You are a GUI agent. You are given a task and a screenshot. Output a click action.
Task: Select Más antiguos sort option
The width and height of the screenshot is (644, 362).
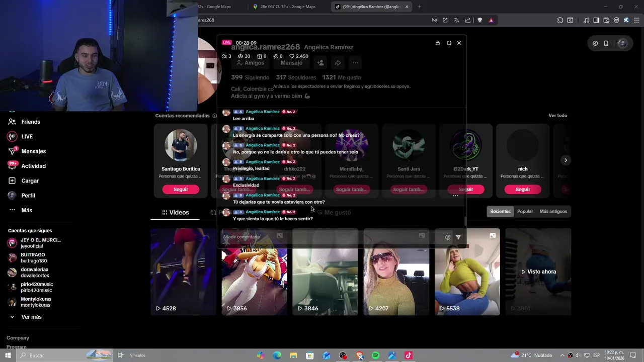coord(553,211)
